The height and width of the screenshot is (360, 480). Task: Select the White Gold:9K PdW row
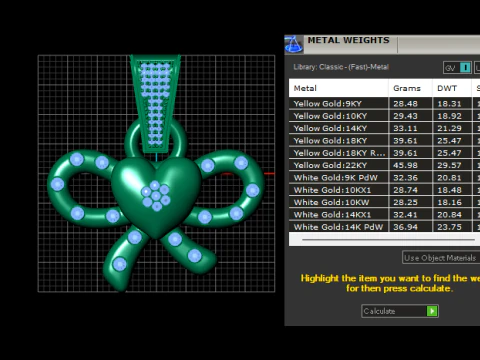[384, 177]
